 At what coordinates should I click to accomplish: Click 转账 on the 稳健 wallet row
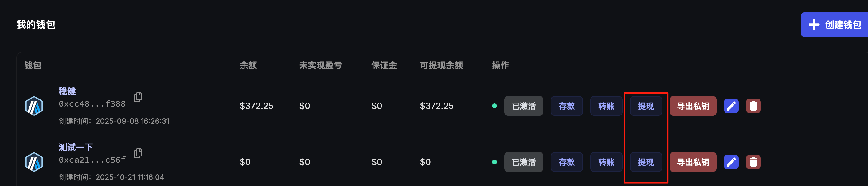[x=606, y=106]
